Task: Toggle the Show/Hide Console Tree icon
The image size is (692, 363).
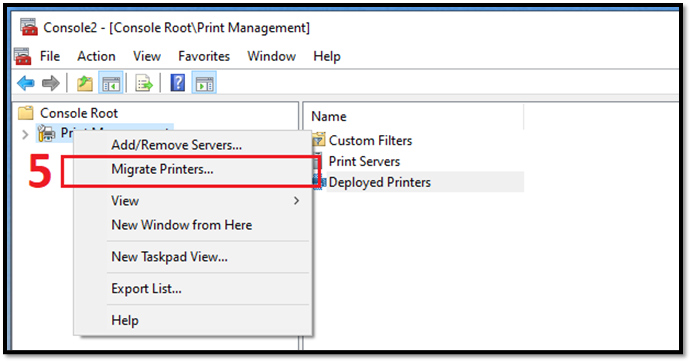Action: [x=110, y=83]
